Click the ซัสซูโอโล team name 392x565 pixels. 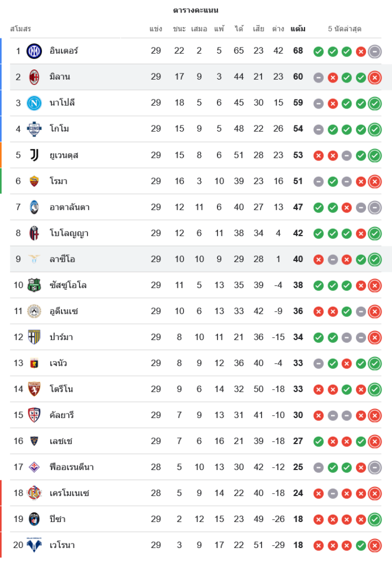[x=68, y=285]
